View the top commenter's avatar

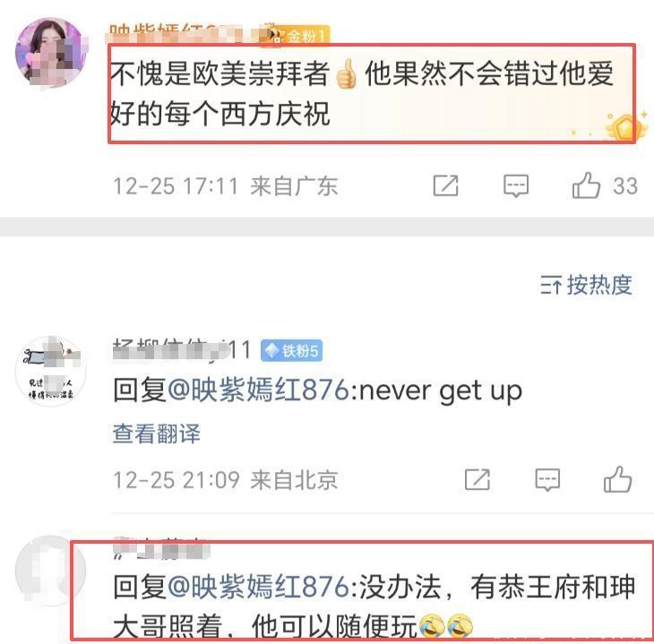[51, 52]
